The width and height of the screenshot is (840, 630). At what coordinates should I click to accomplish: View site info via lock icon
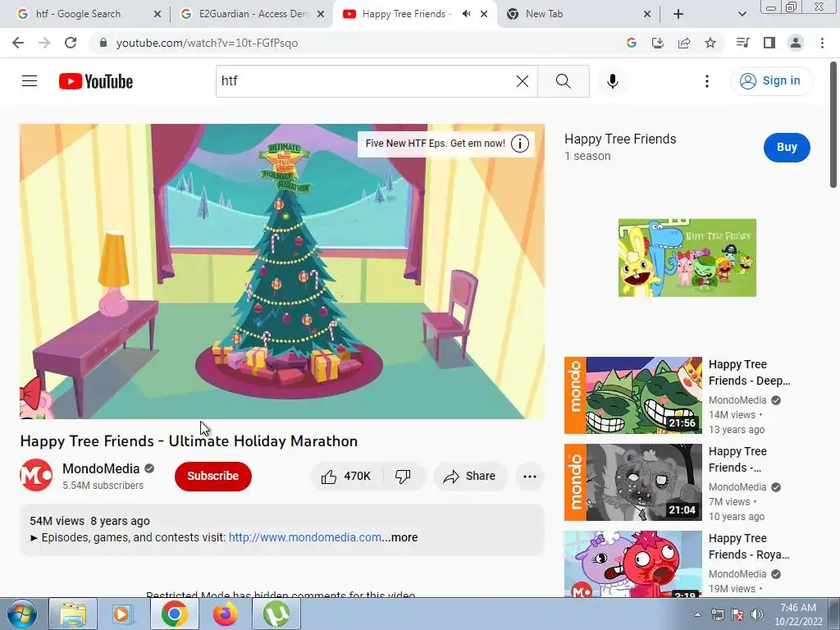pyautogui.click(x=103, y=43)
